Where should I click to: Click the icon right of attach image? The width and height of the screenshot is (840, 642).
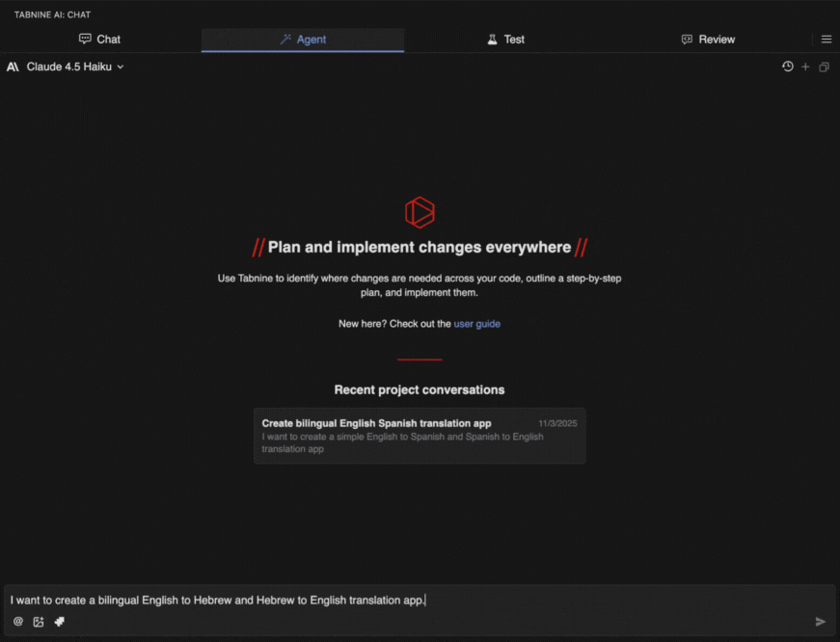point(59,622)
